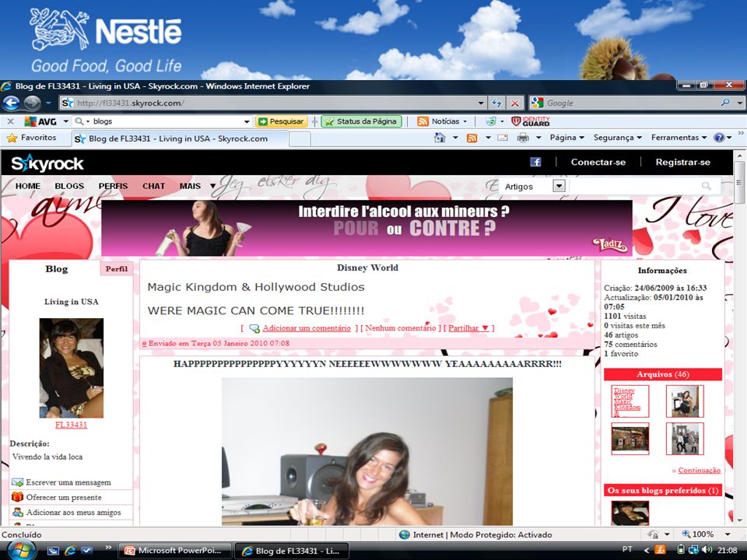Click the Continuação link under Arquivos
This screenshot has height=560, width=747.
pos(699,470)
